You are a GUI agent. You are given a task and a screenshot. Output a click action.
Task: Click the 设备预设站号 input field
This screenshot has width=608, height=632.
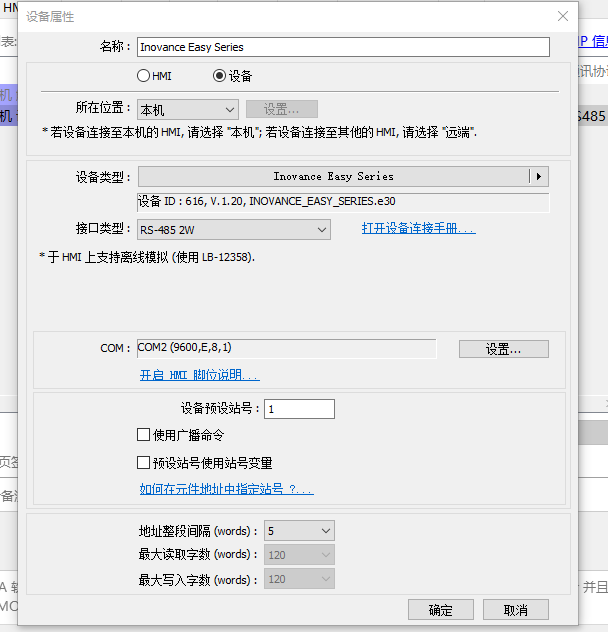pyautogui.click(x=299, y=409)
